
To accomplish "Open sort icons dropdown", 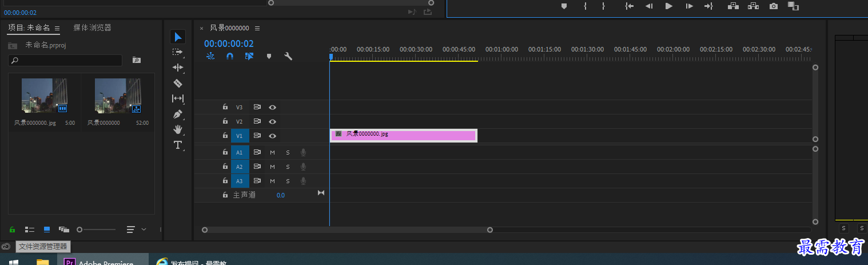I will [x=131, y=229].
